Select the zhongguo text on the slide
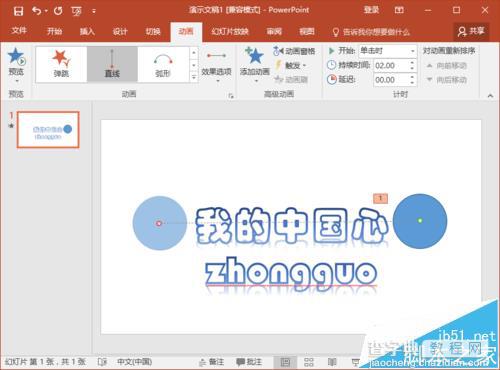500x370 pixels. coord(291,274)
